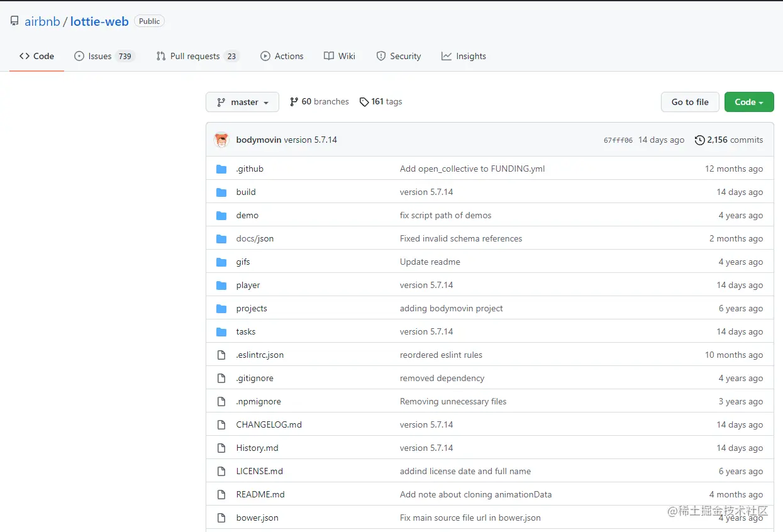Open the master branch dropdown

pos(242,102)
